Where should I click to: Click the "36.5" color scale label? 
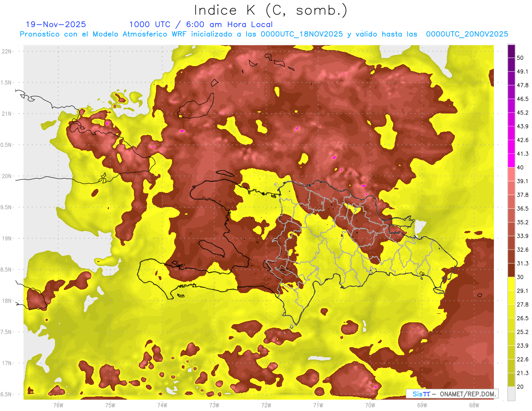522,208
